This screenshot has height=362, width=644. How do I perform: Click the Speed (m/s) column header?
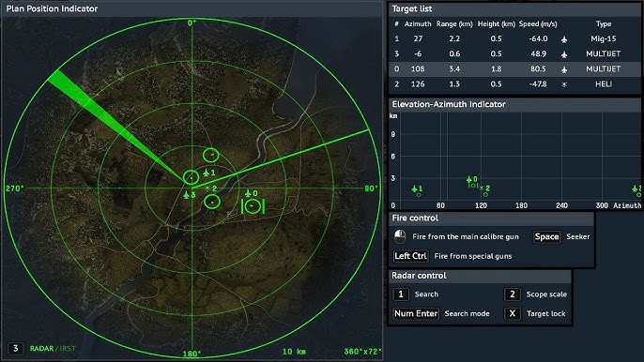(x=538, y=23)
